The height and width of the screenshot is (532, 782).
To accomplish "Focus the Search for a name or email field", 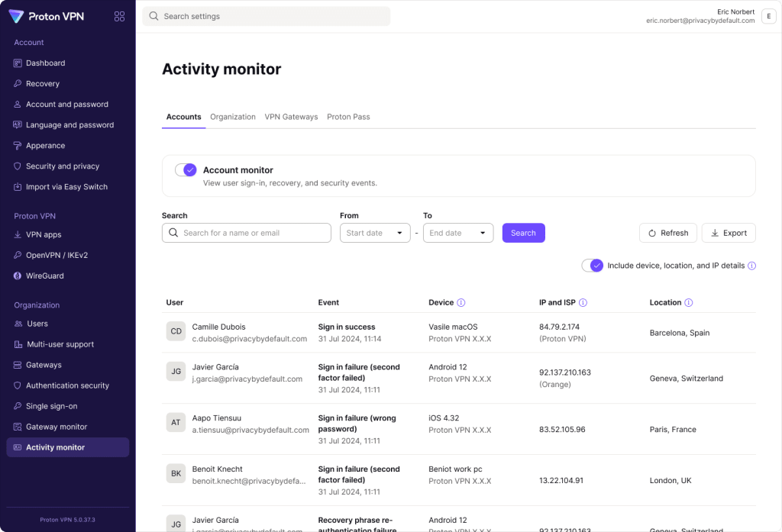I will pyautogui.click(x=247, y=233).
